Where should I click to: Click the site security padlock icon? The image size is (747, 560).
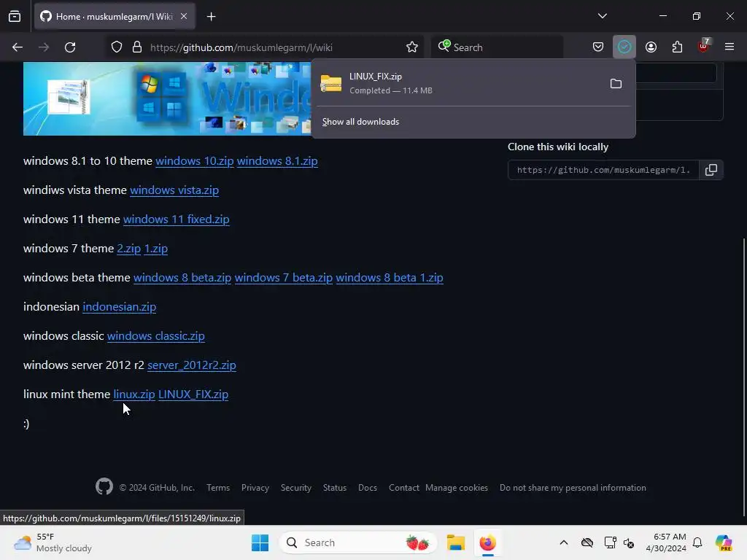point(137,47)
